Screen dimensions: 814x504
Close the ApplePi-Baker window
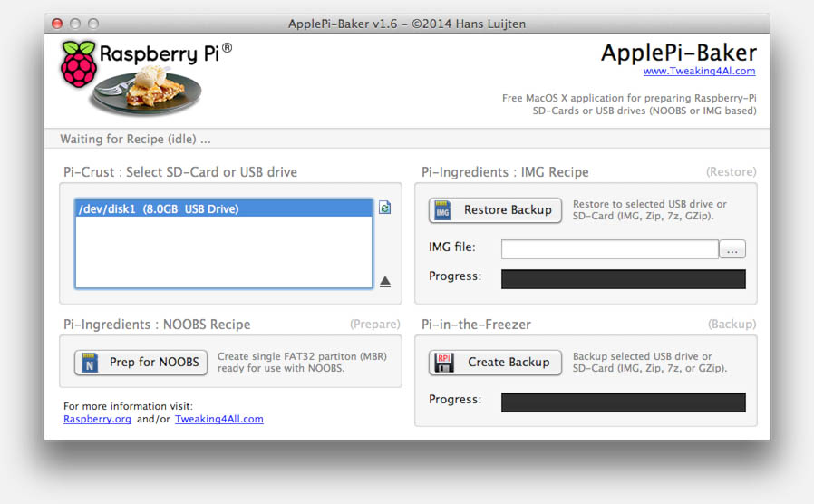tap(57, 24)
